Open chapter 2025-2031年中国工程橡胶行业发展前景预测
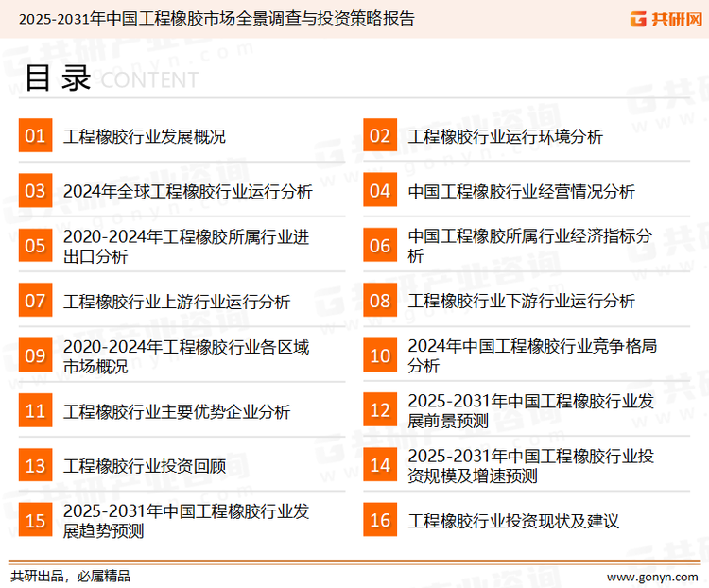The width and height of the screenshot is (709, 588). click(x=531, y=410)
